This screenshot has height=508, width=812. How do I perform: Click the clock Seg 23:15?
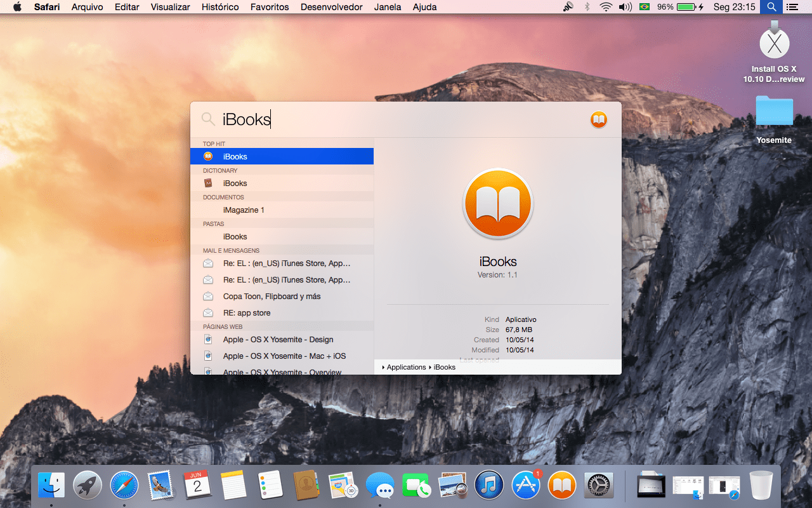(x=735, y=7)
